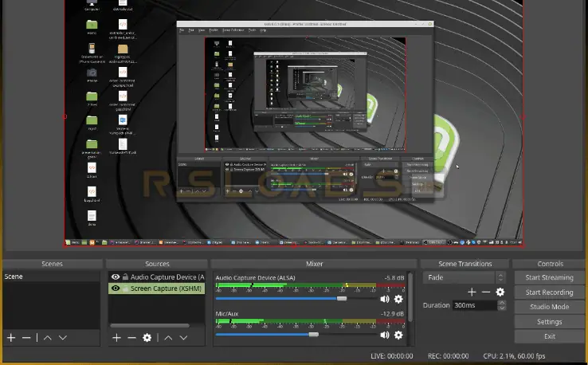588x365 pixels.
Task: Remove the selected scene with the minus icon
Action: [25, 338]
